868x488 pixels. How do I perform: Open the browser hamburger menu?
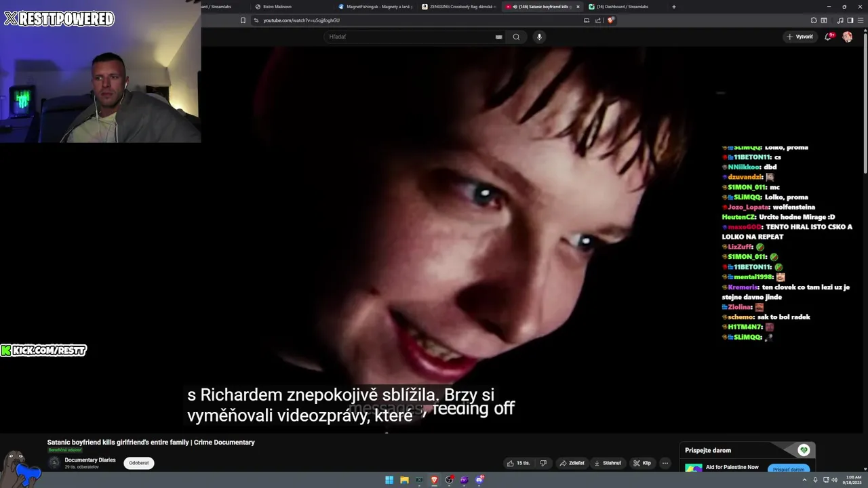coord(861,20)
